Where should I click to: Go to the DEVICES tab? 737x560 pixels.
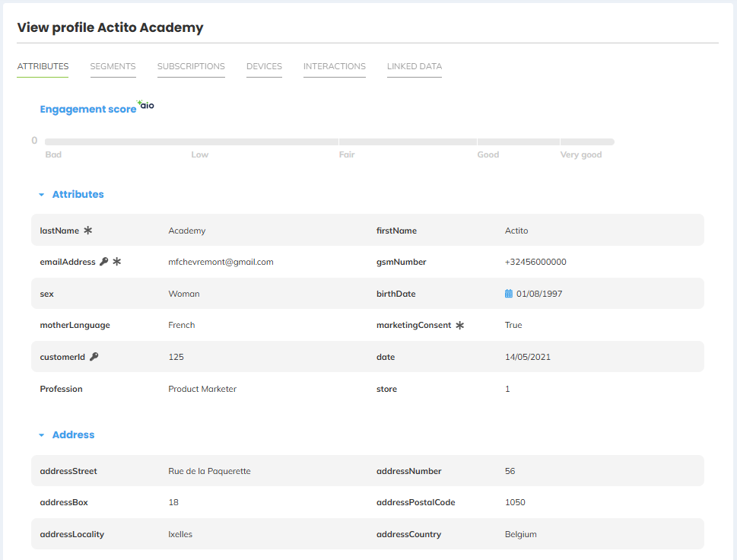click(264, 66)
